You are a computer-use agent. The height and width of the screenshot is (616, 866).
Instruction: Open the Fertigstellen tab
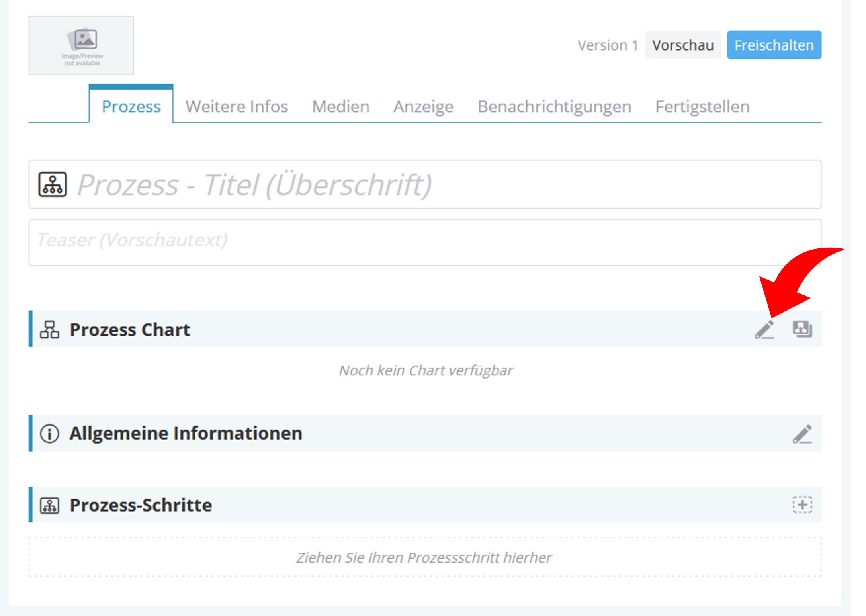click(702, 106)
